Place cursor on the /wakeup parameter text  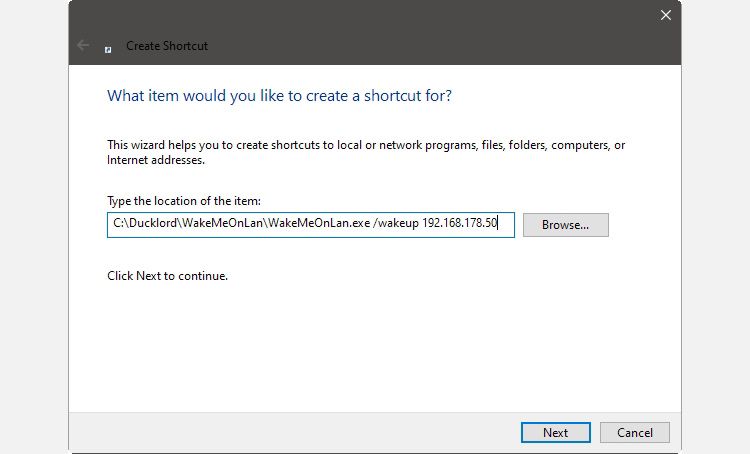[x=396, y=225]
